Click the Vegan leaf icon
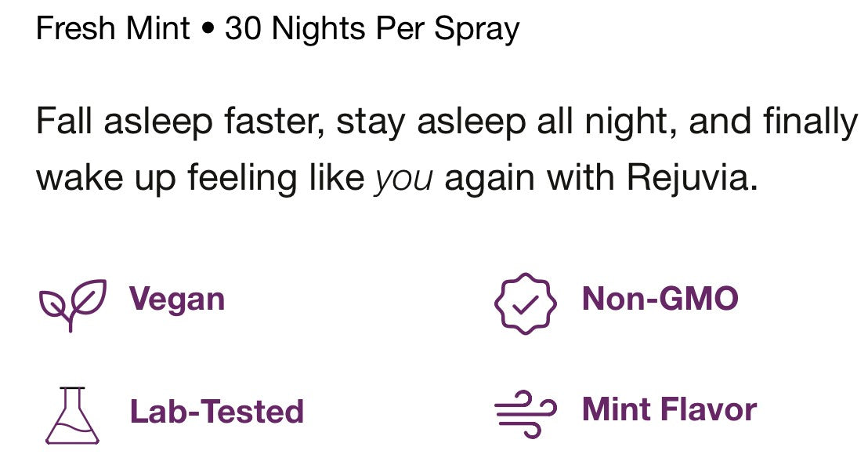 [72, 303]
